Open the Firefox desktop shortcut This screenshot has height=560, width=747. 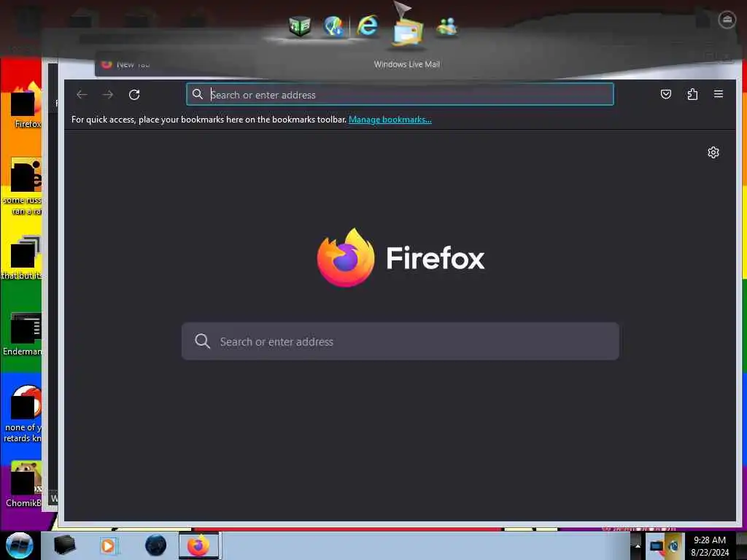tap(26, 106)
